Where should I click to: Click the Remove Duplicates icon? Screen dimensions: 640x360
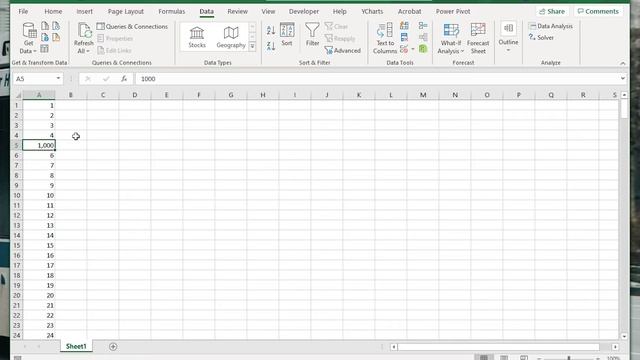point(404,38)
